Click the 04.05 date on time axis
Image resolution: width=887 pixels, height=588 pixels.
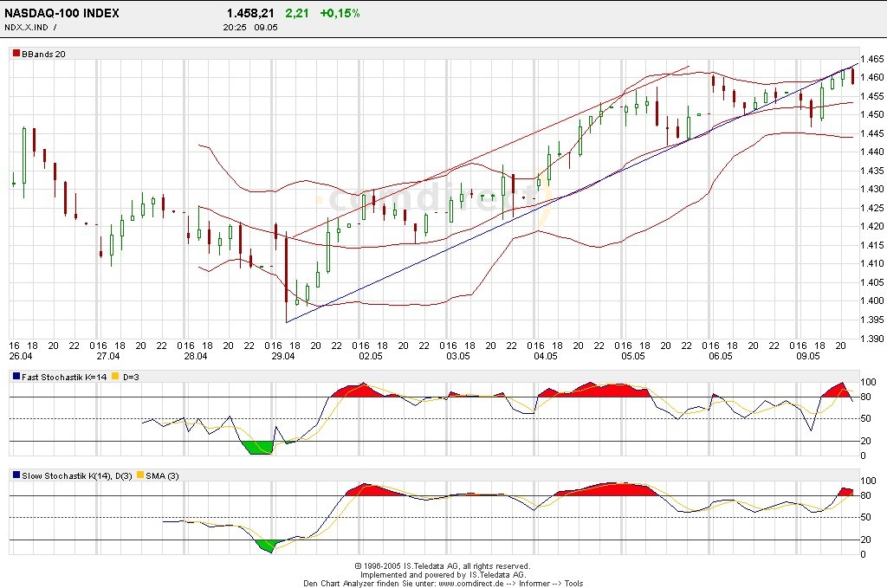545,356
